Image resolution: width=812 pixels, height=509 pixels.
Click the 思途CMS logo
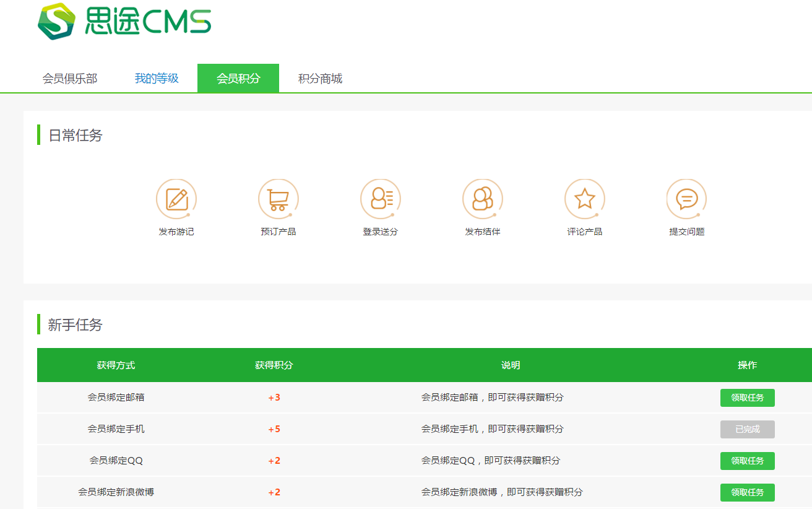(x=124, y=22)
